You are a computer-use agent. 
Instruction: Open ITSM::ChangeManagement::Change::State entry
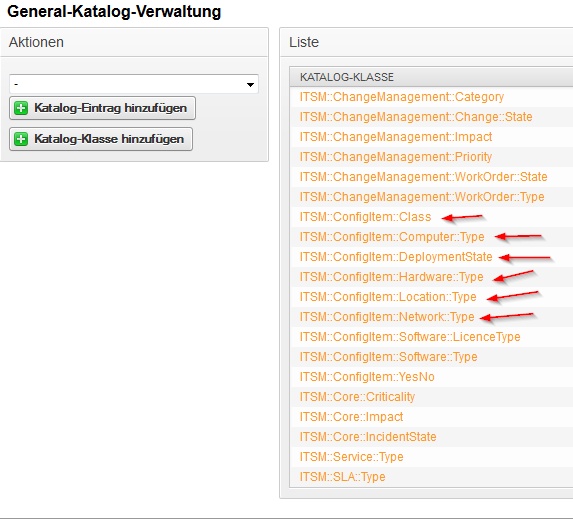(x=416, y=117)
